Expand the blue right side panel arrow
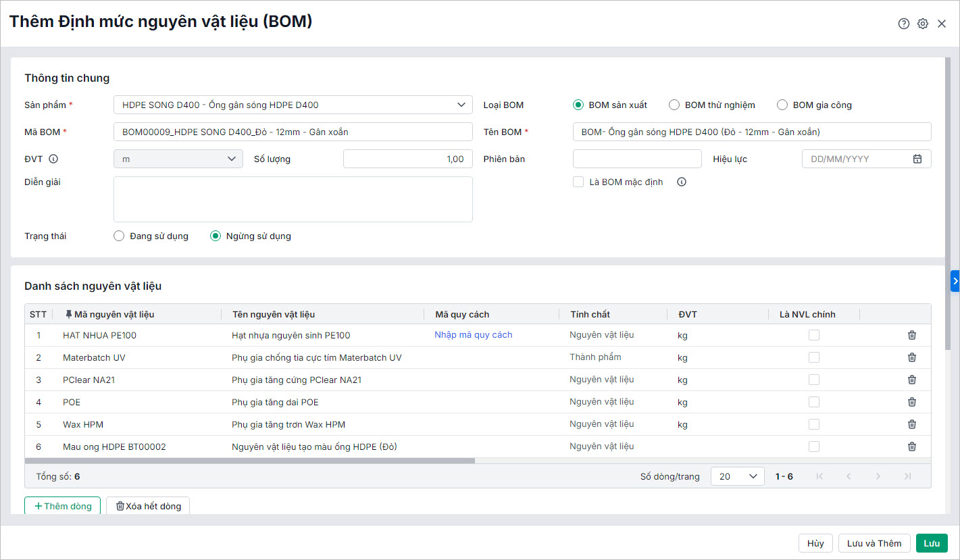The height and width of the screenshot is (560, 960). click(955, 280)
